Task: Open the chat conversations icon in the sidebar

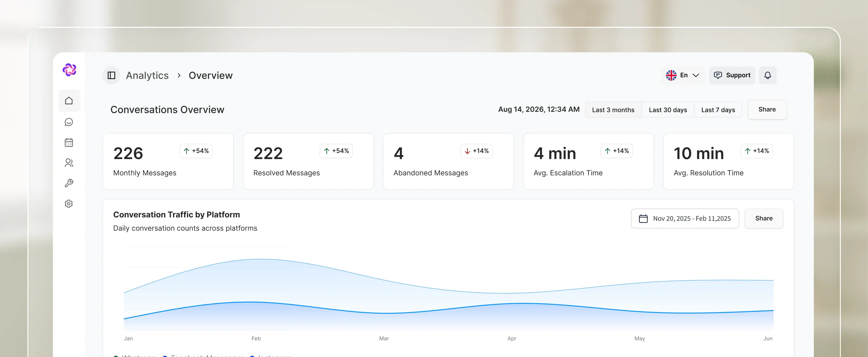Action: [69, 122]
